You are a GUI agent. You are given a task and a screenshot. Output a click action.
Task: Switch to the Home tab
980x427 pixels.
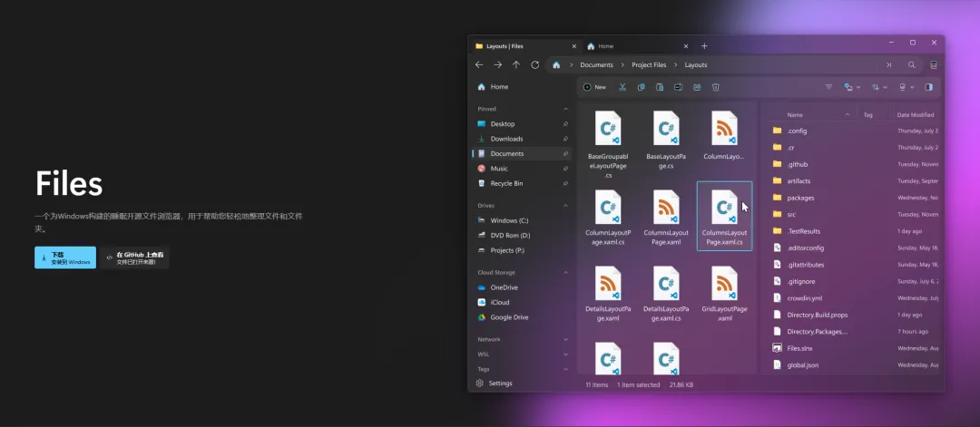pos(636,46)
